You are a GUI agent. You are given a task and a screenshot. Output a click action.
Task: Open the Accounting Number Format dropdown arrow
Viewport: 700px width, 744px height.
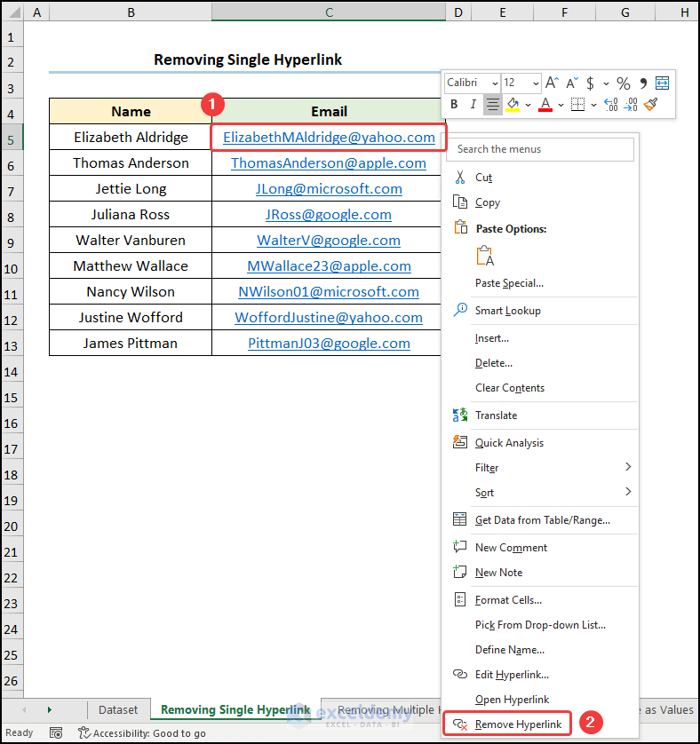[606, 83]
